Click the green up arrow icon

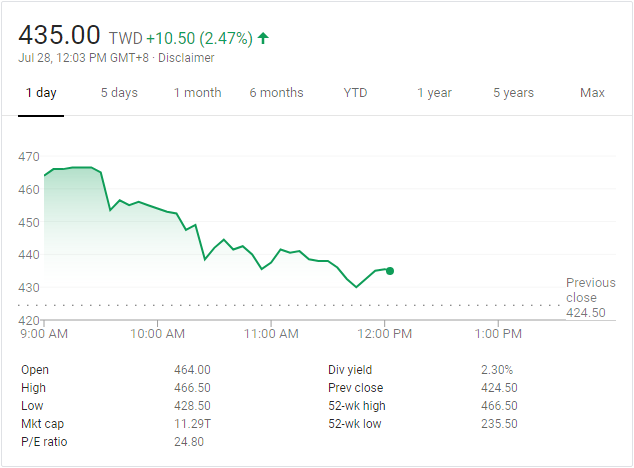[x=263, y=38]
